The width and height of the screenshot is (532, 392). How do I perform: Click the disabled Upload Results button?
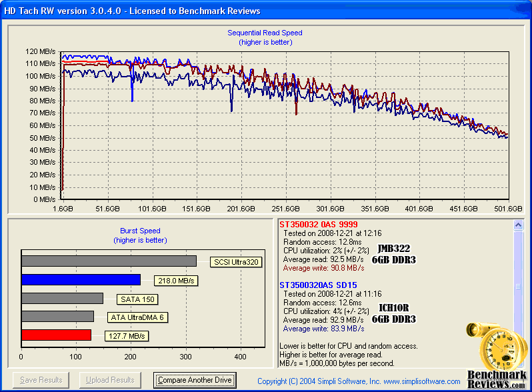(110, 380)
